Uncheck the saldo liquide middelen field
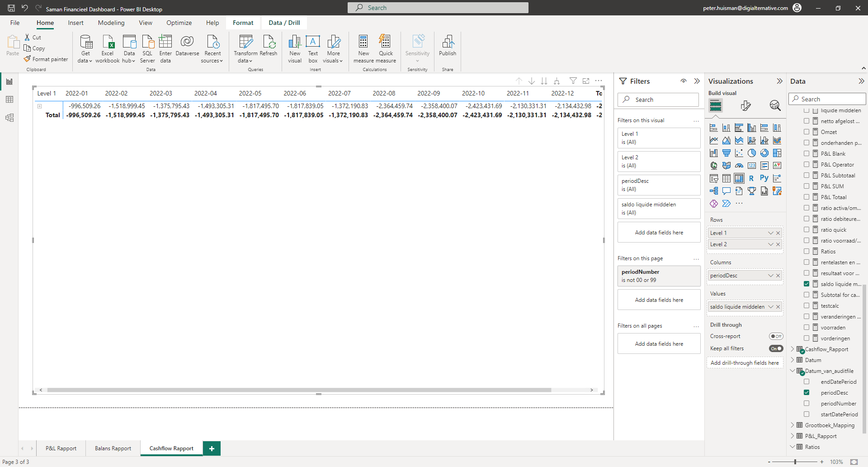This screenshot has width=868, height=467. click(807, 284)
